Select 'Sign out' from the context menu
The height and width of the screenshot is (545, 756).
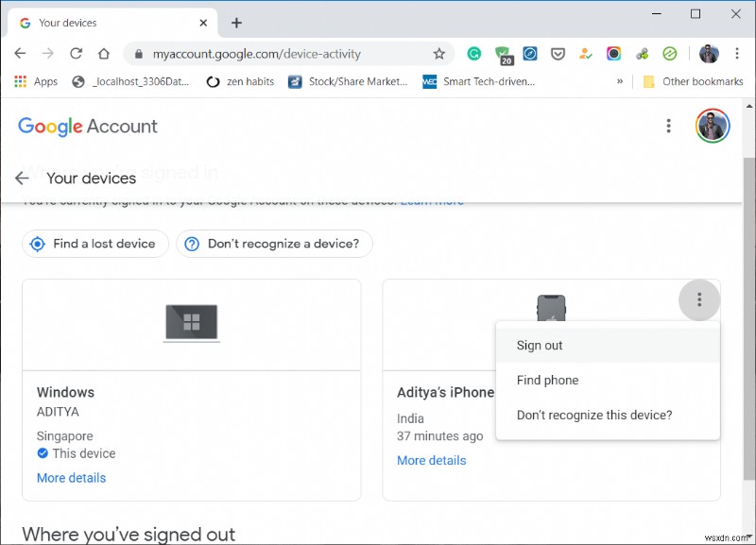coord(540,345)
